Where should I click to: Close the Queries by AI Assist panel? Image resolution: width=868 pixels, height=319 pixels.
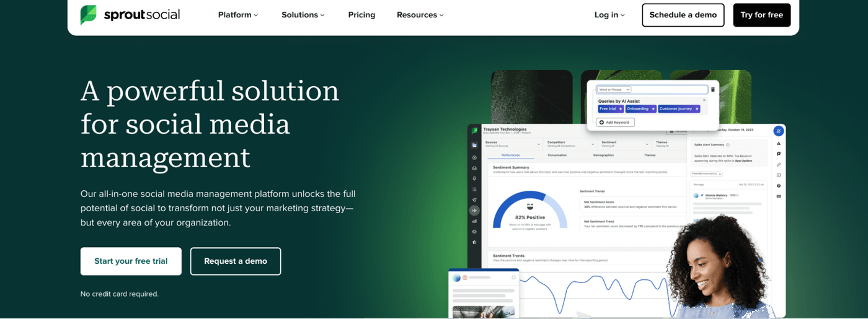(x=704, y=100)
